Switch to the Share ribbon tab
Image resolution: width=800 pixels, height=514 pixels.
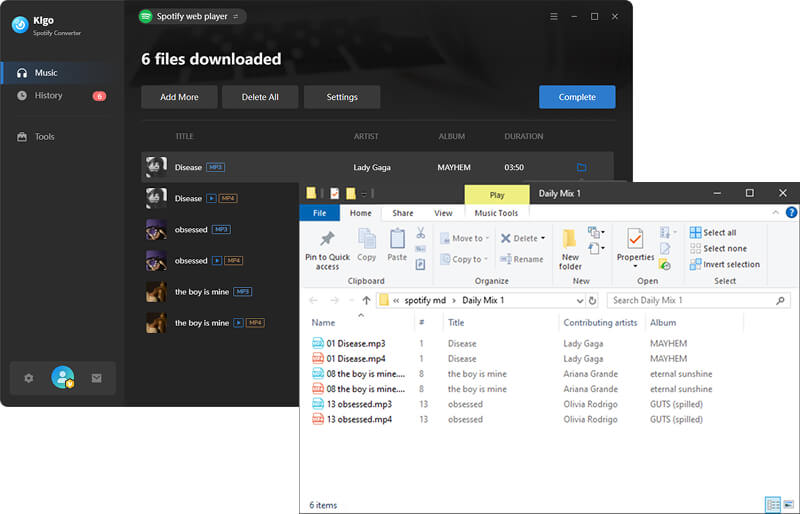(403, 213)
